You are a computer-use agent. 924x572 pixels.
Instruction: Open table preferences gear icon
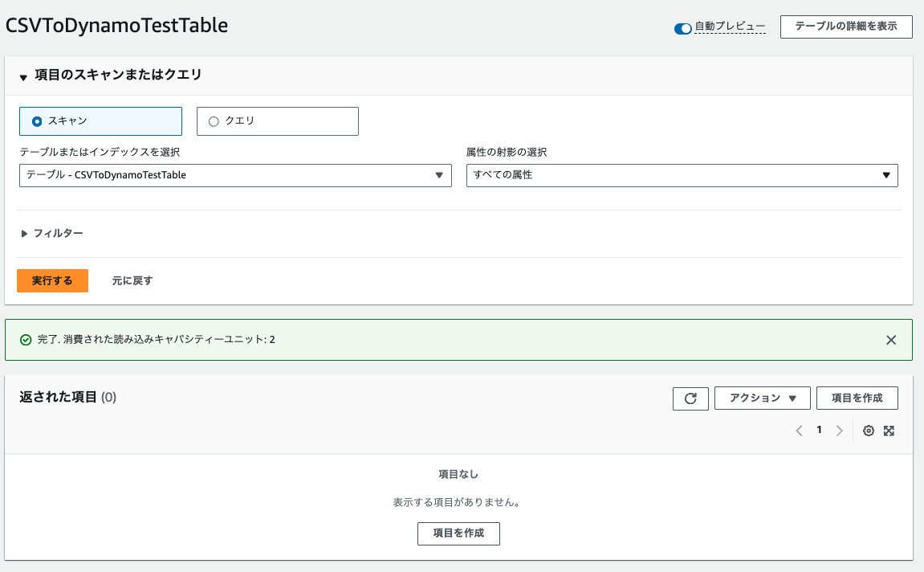pyautogui.click(x=868, y=431)
